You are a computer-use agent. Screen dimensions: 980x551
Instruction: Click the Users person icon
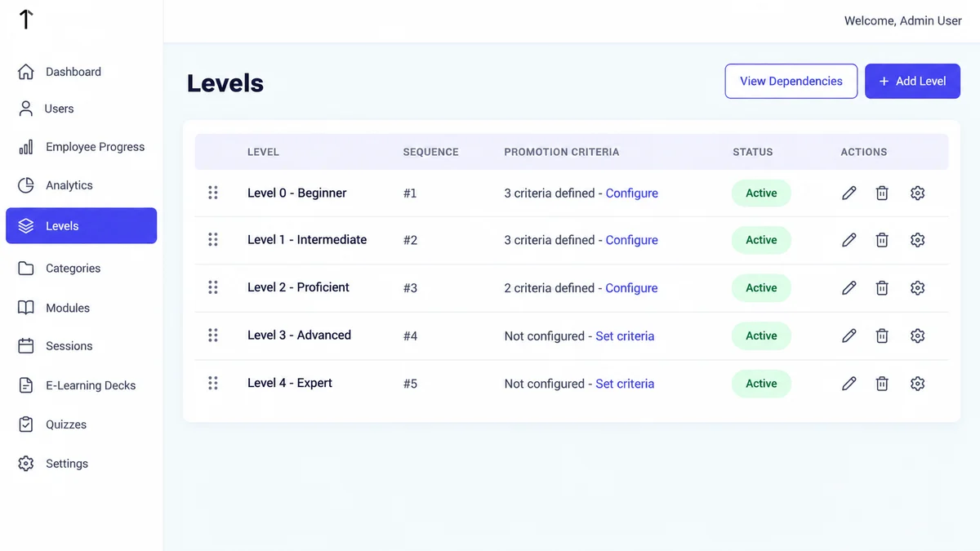coord(26,109)
